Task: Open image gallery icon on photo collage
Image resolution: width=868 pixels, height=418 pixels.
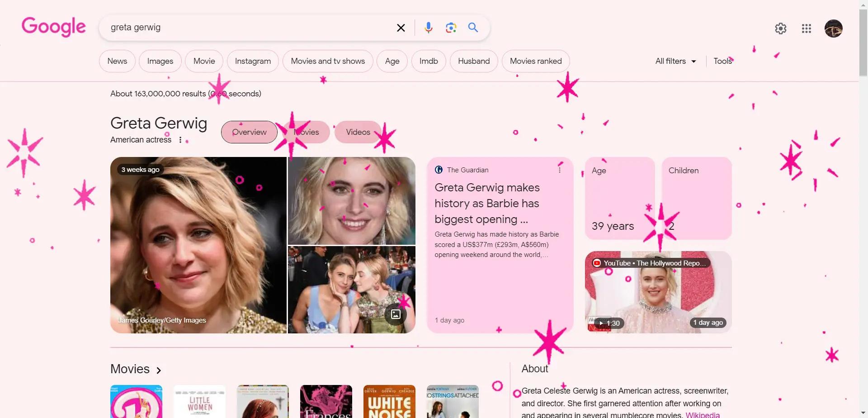Action: (396, 314)
